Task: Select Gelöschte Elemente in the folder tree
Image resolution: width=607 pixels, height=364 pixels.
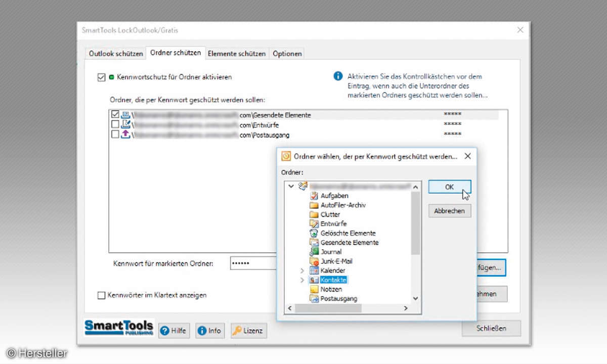Action: [x=348, y=233]
